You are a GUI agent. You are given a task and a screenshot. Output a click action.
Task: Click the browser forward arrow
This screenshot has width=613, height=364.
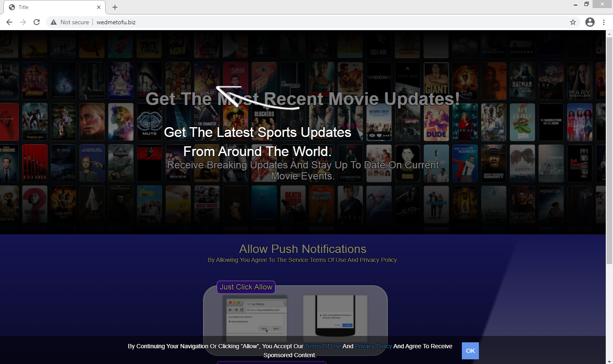23,22
